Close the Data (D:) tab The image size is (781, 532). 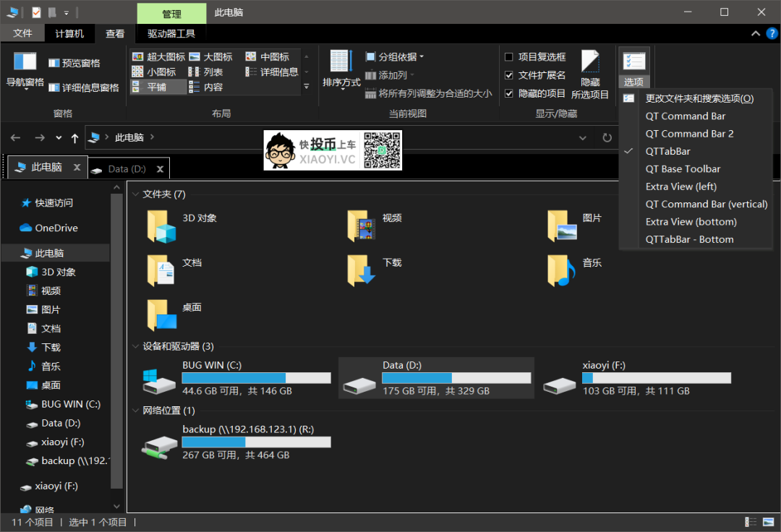coord(160,169)
